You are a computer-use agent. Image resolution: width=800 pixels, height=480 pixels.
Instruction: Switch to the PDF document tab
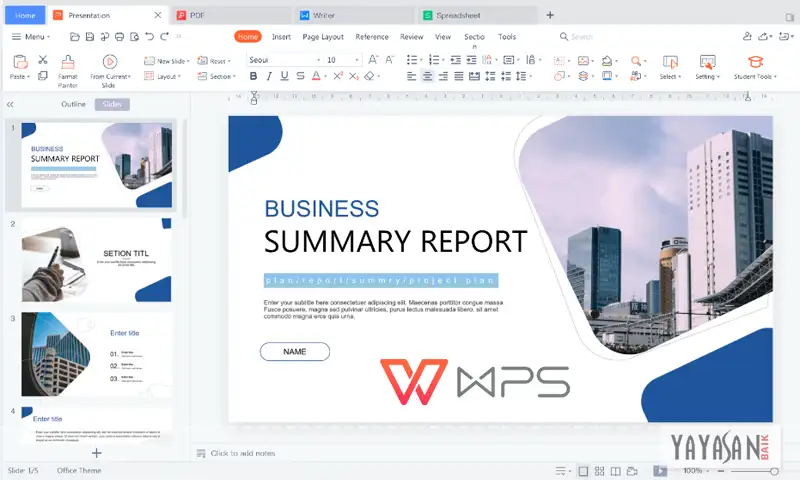[231, 15]
